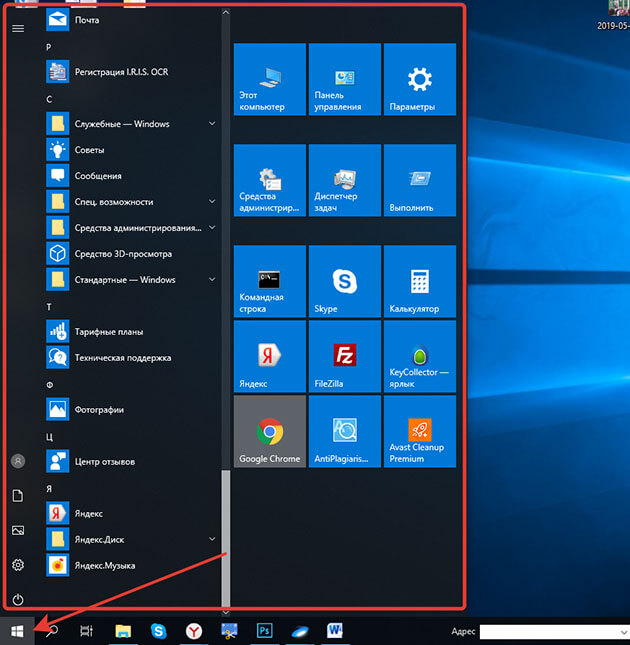Open Тарифные планы app
Image resolution: width=630 pixels, height=645 pixels.
click(132, 332)
